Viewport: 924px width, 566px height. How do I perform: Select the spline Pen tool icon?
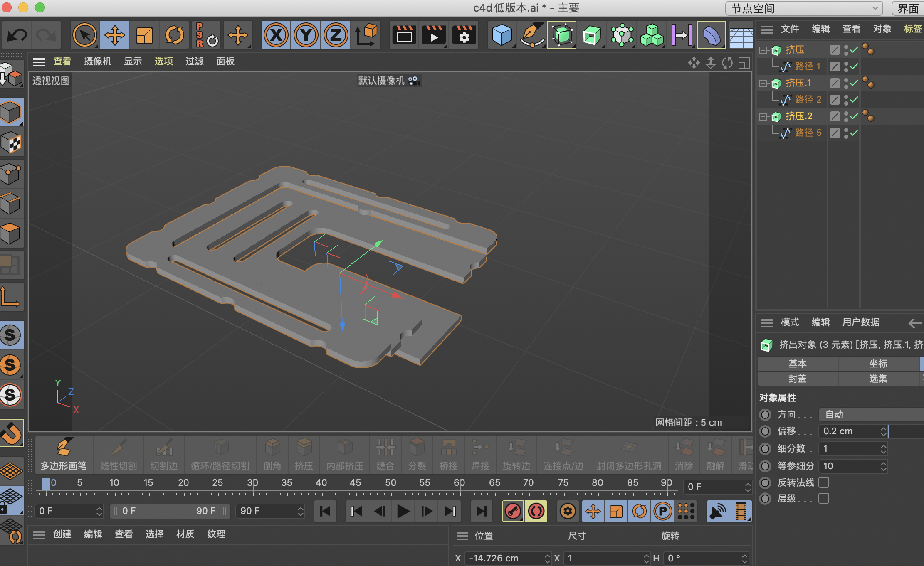point(532,35)
